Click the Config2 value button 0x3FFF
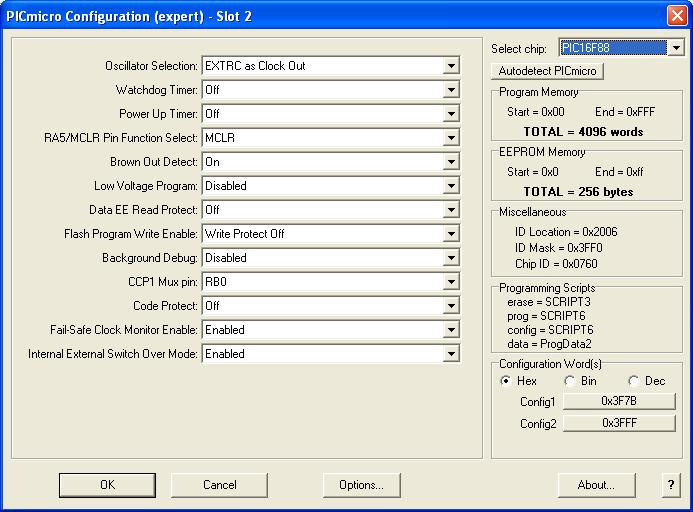The width and height of the screenshot is (693, 512). 619,423
